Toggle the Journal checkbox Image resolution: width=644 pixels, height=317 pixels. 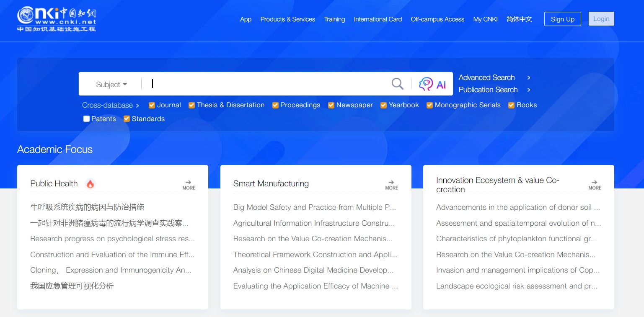152,105
